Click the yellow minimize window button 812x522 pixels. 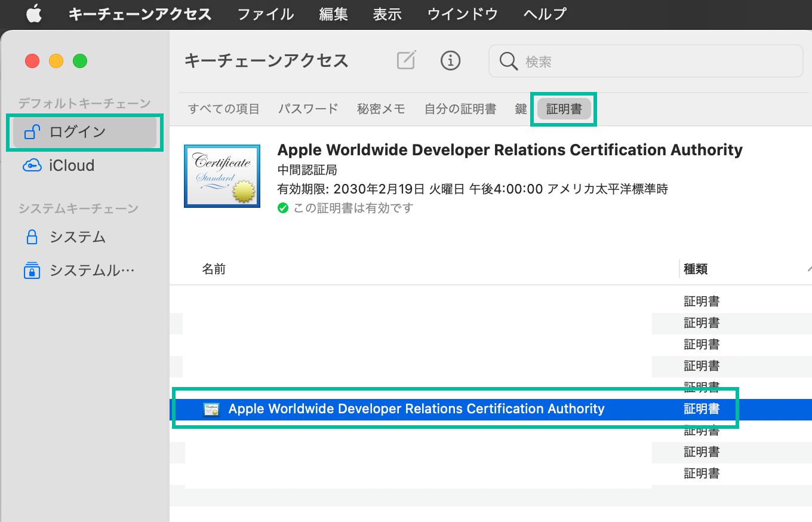tap(56, 61)
